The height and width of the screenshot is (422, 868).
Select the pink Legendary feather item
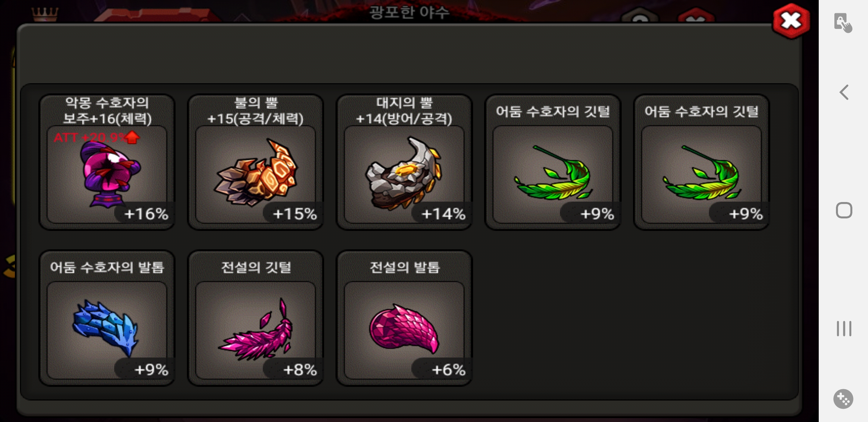coord(256,318)
